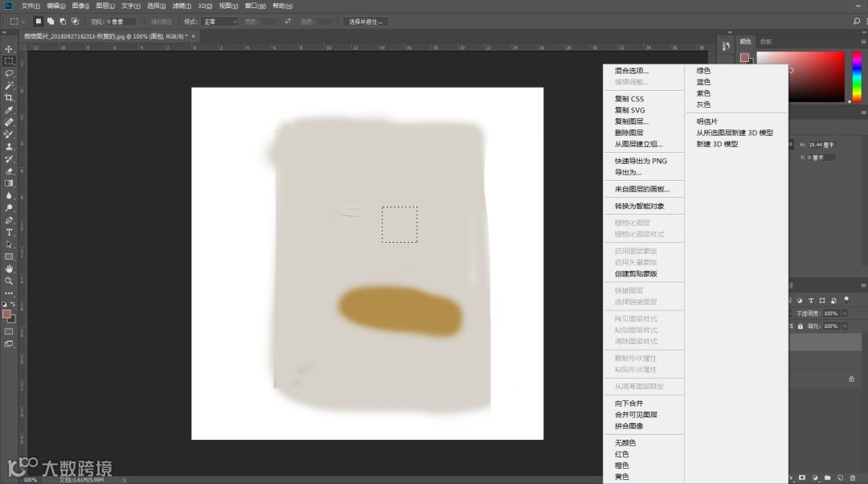Image resolution: width=868 pixels, height=484 pixels.
Task: Expand the collapsed toolbox double arrow
Action: pyautogui.click(x=5, y=33)
